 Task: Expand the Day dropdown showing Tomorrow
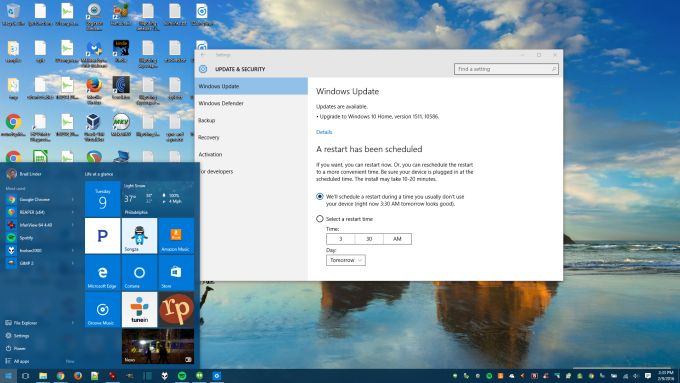pyautogui.click(x=346, y=260)
